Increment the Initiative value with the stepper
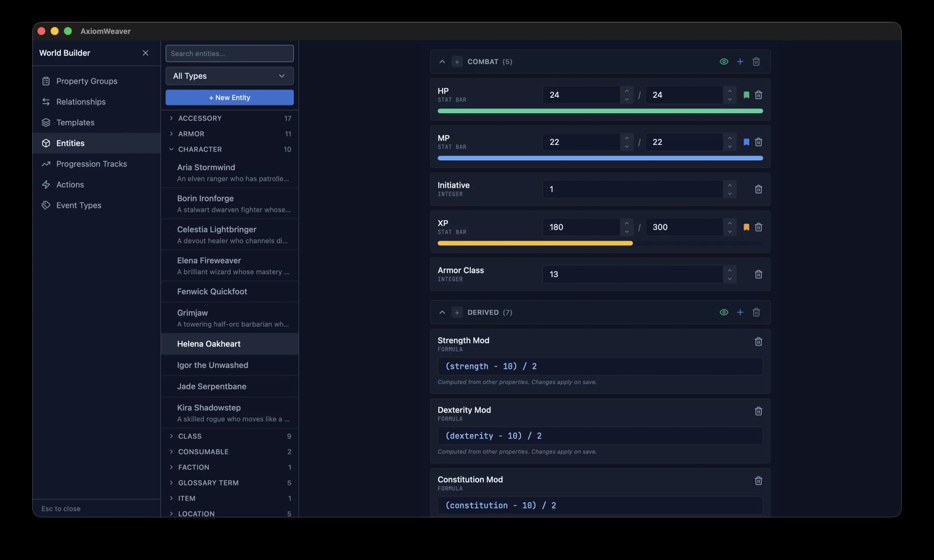934x560 pixels. tap(730, 186)
